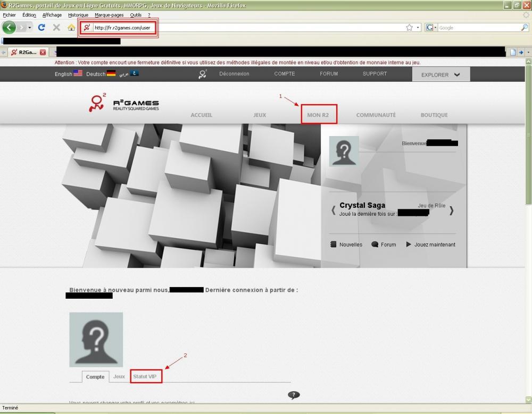Select the Jeux profile tab
532x414 pixels.
coord(119,376)
